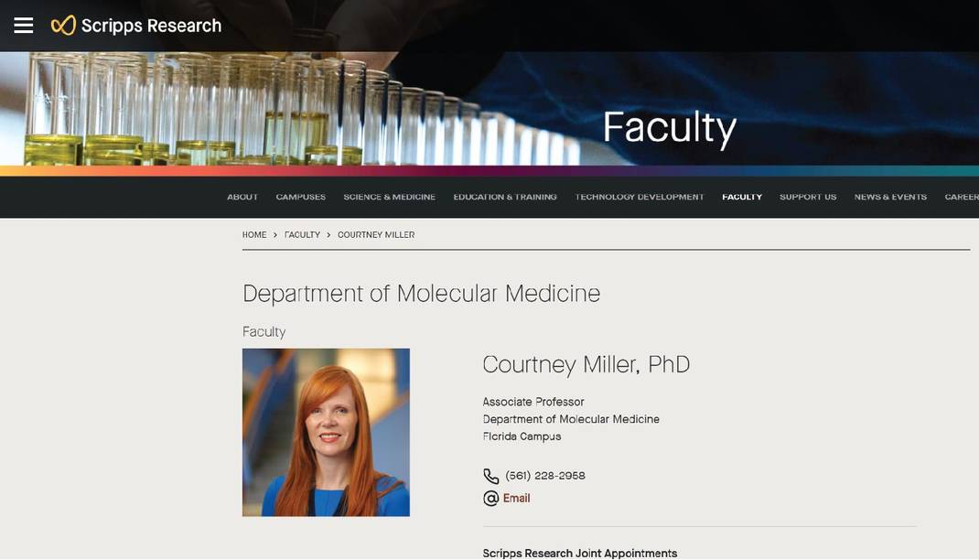This screenshot has height=560, width=979.
Task: Click the phone icon beside the number
Action: coord(489,475)
